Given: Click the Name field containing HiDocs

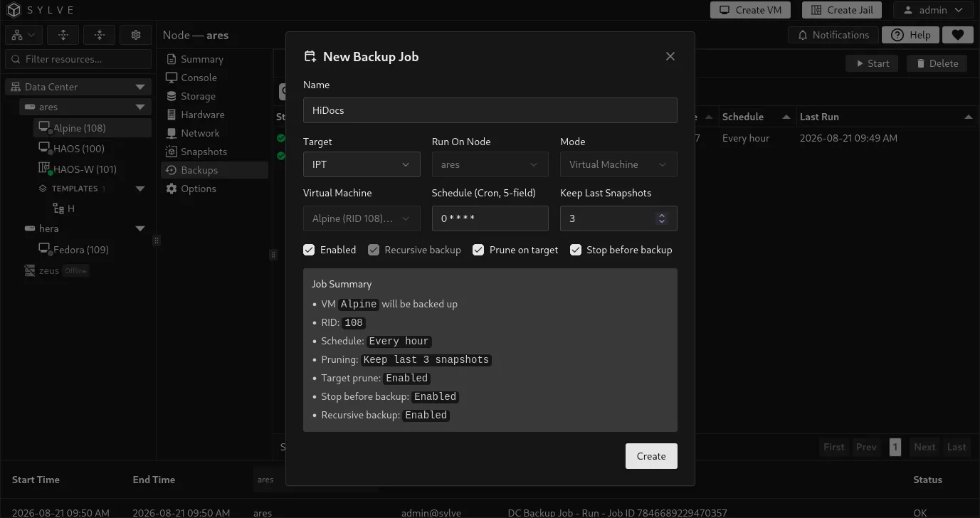Looking at the screenshot, I should pos(490,110).
